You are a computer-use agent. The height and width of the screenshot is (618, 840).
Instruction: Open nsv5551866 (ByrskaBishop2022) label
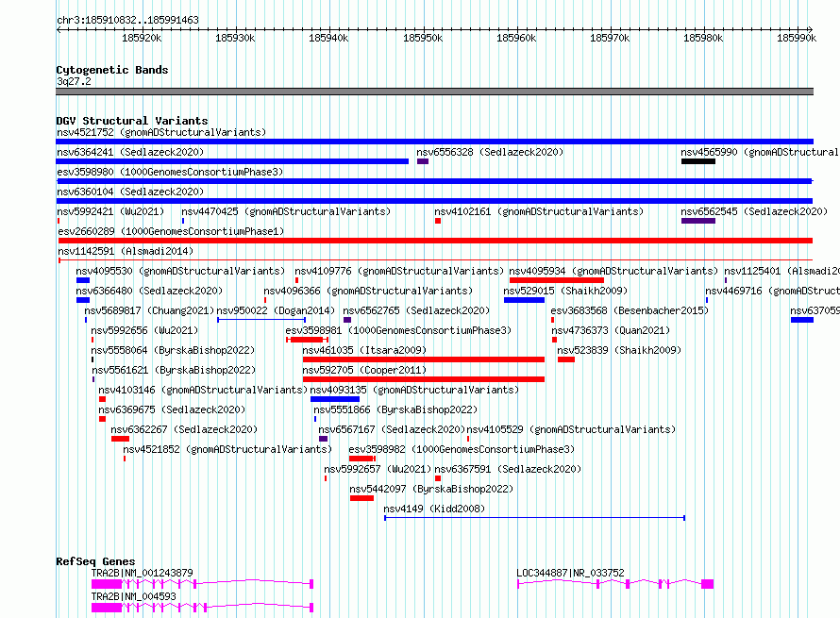[395, 409]
